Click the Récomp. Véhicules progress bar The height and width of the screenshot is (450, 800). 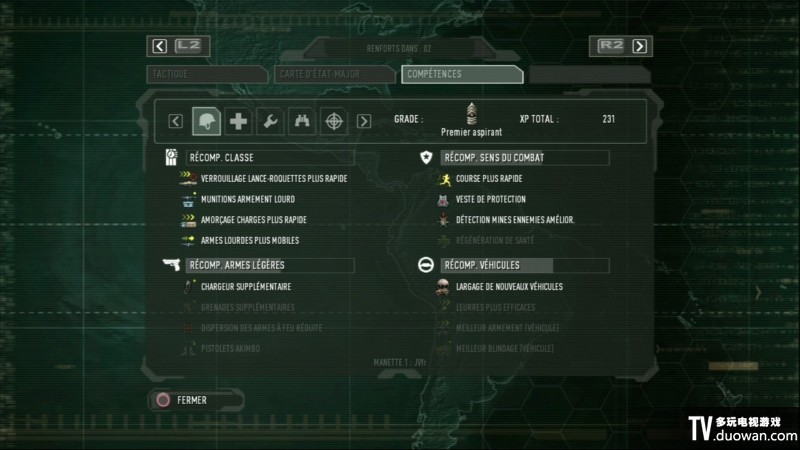[x=525, y=265]
